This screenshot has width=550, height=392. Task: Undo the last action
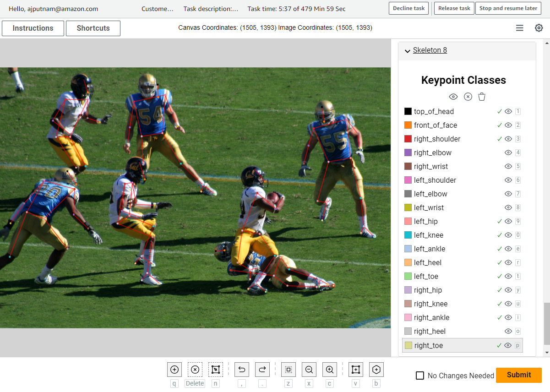[x=242, y=370]
